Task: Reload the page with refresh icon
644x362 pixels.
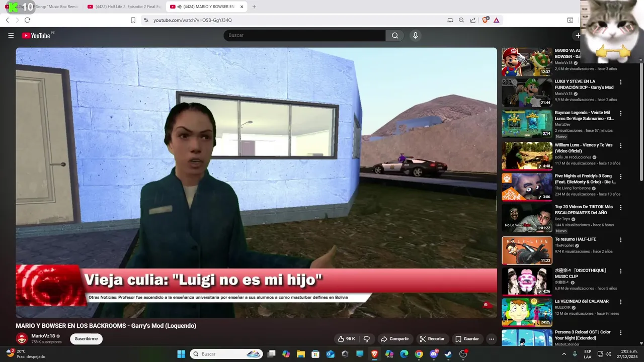Action: (27, 20)
